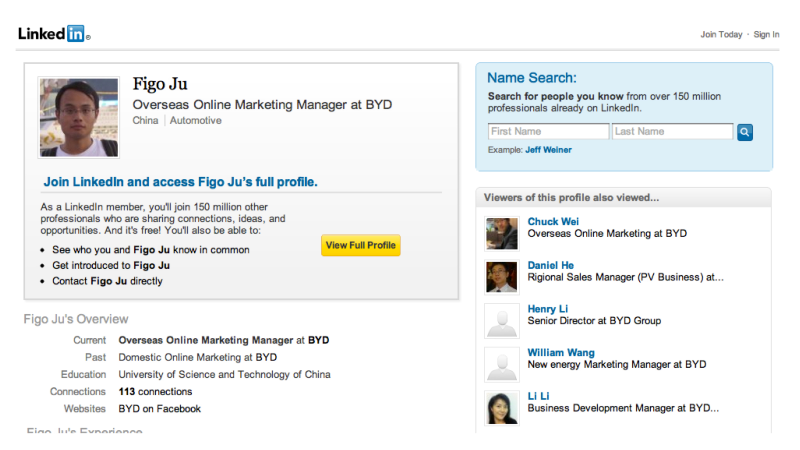Image resolution: width=800 pixels, height=450 pixels.
Task: Click the LinkedIn logo
Action: (x=54, y=34)
